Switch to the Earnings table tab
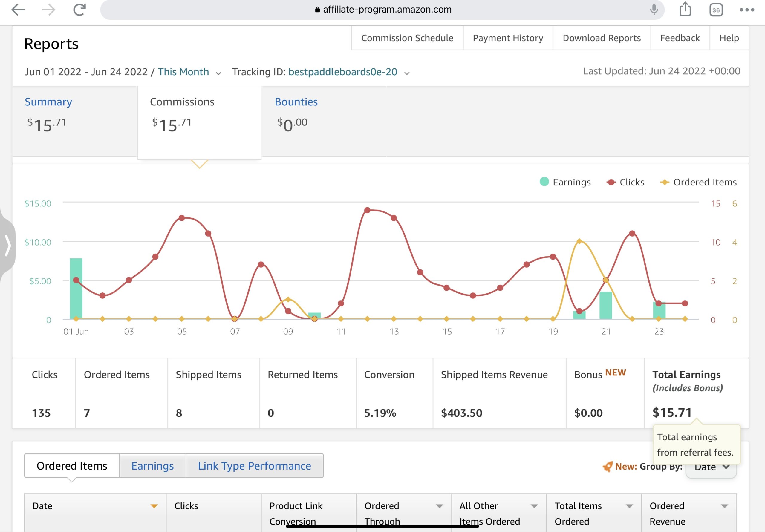The image size is (765, 532). pyautogui.click(x=152, y=465)
